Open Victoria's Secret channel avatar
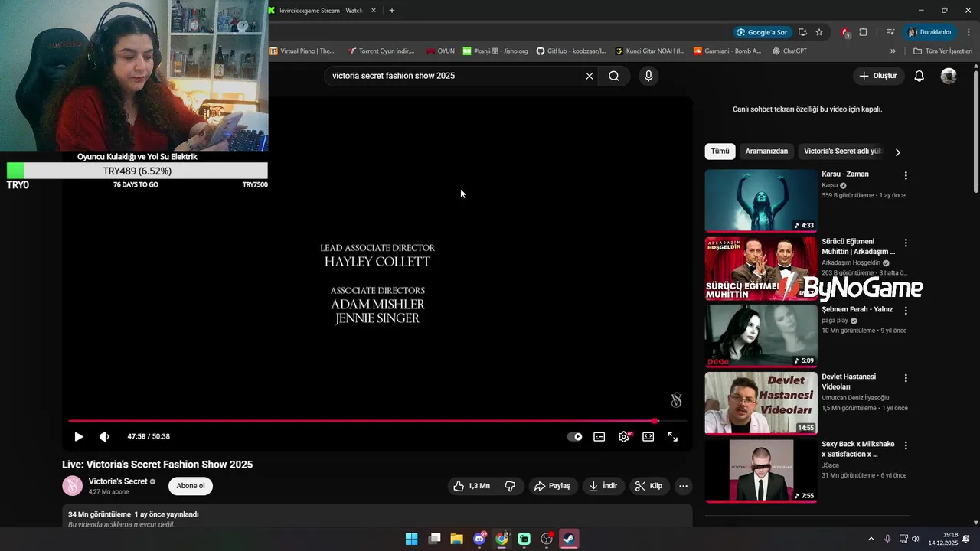Image resolution: width=980 pixels, height=551 pixels. 73,486
